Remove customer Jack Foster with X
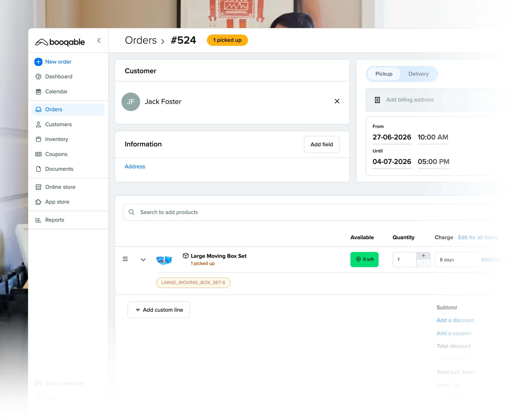Screen dimensions: 511x420 click(337, 101)
